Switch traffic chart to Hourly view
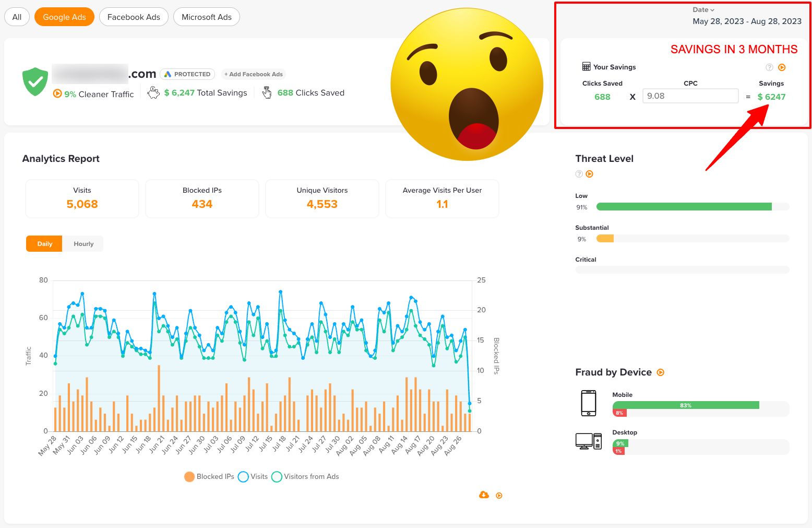Viewport: 812px width, 528px height. [x=83, y=243]
